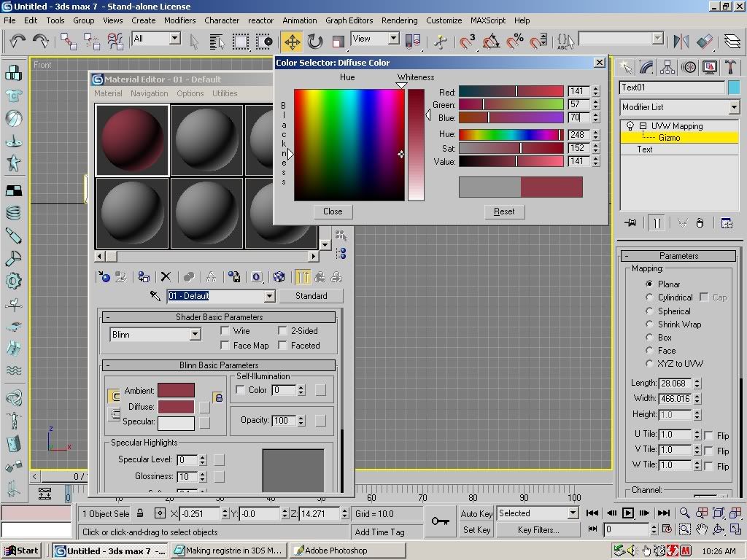This screenshot has width=747, height=560.
Task: Click the Reset button in Color Selector
Action: 504,211
